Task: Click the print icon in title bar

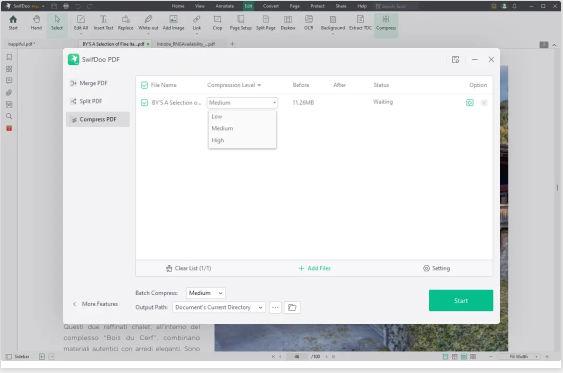Action: [66, 6]
